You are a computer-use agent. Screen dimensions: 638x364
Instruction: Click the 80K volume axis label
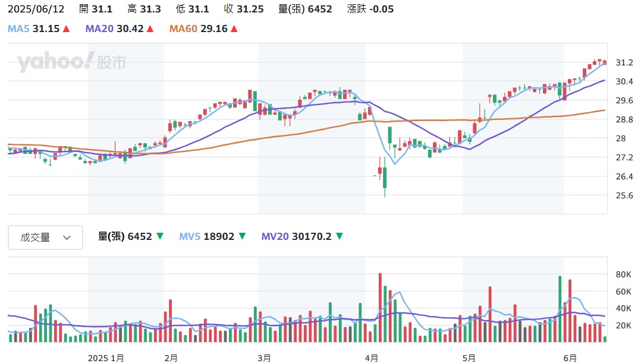[623, 274]
